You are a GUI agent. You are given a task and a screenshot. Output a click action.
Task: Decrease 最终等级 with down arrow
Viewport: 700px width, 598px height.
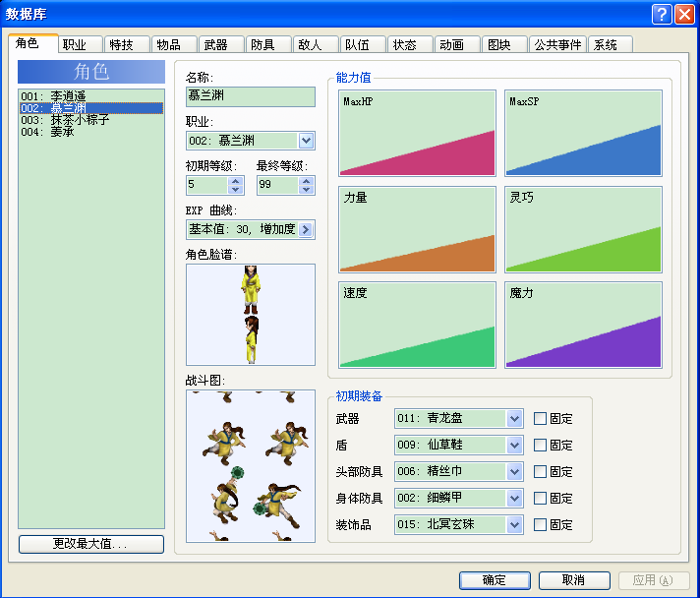point(307,189)
